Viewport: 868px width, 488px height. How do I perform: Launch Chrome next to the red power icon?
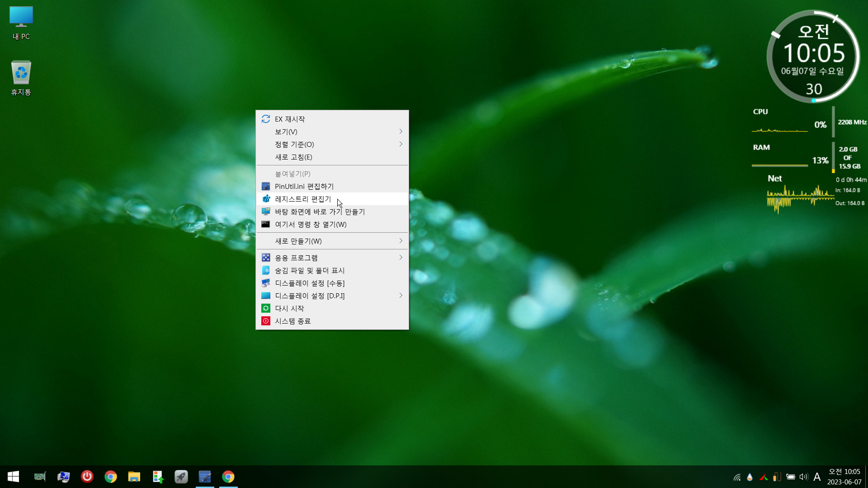(x=111, y=477)
